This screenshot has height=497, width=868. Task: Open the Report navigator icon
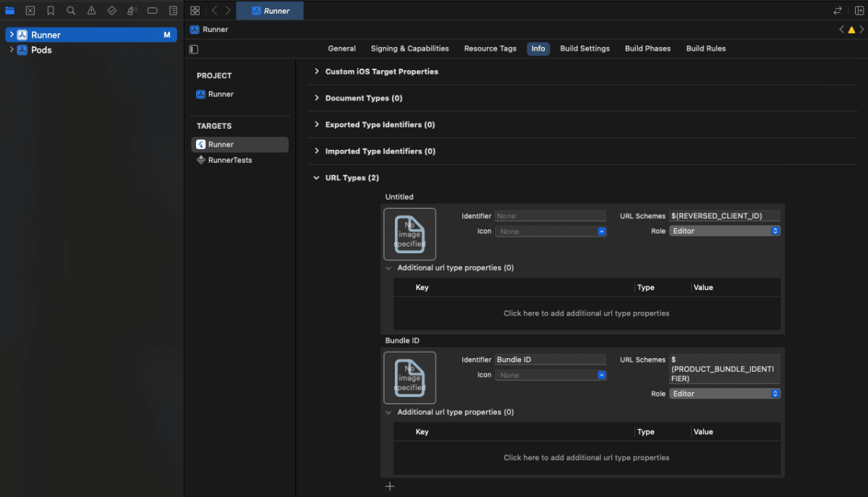(173, 11)
